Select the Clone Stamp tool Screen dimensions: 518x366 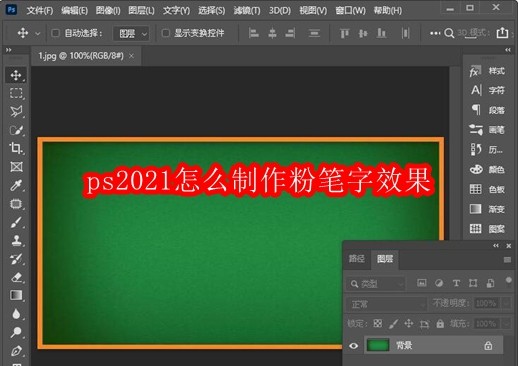(x=16, y=240)
